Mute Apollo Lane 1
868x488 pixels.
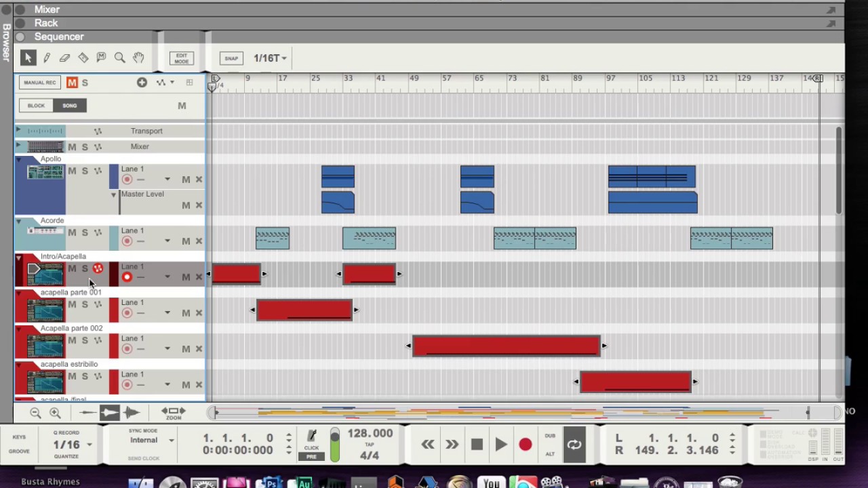coord(186,180)
